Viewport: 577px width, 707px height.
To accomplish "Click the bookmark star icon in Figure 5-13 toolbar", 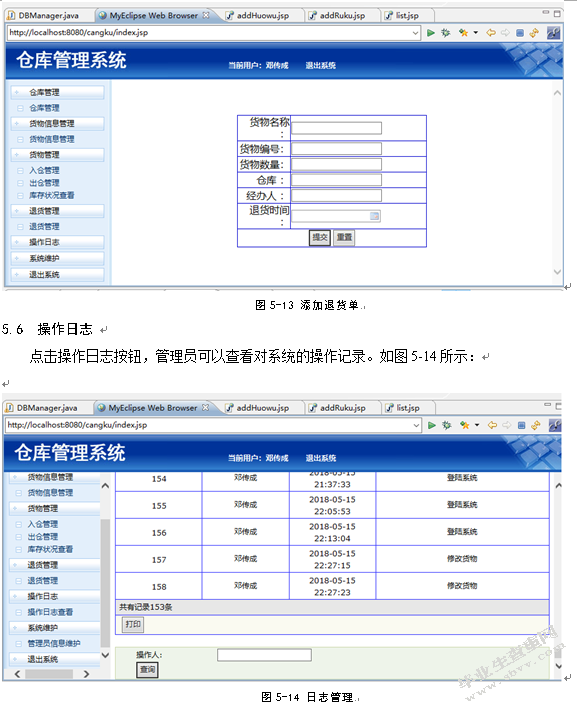I will tap(463, 32).
